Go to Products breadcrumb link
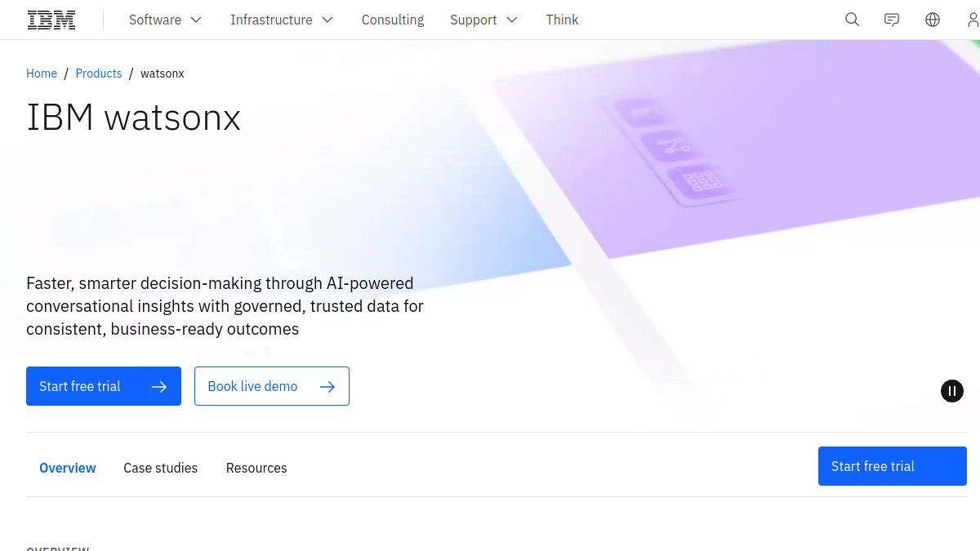 99,73
